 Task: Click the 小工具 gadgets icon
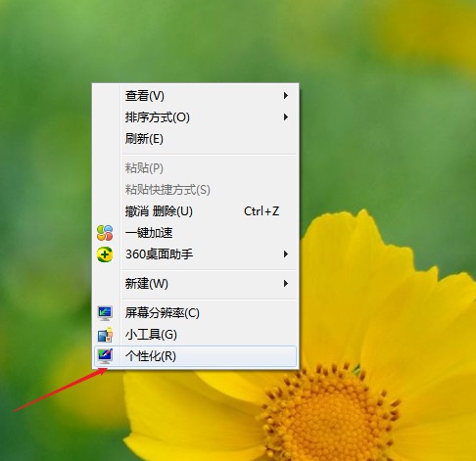(x=105, y=335)
